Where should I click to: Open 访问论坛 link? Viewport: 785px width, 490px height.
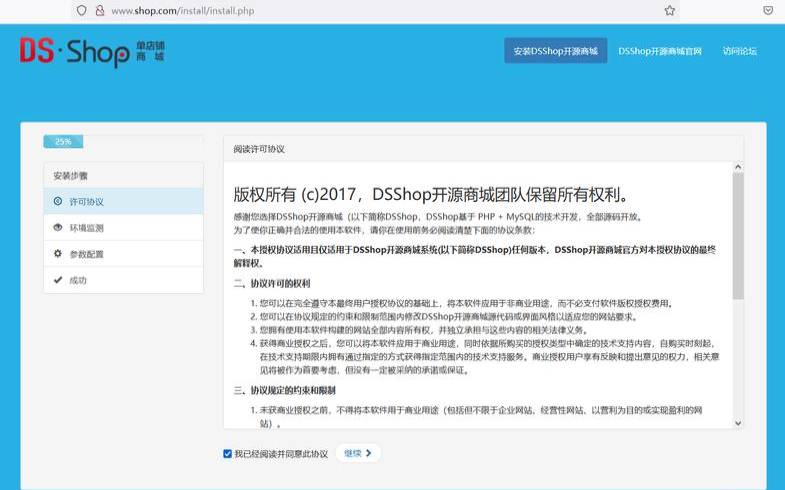tap(739, 51)
